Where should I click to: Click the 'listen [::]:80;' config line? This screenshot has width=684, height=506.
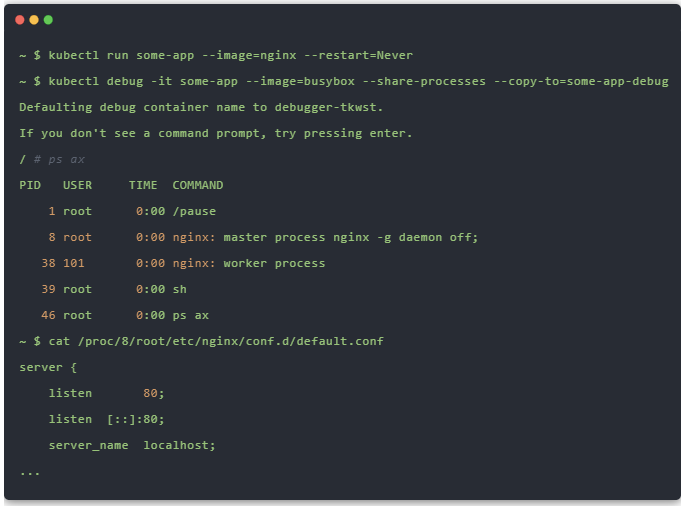point(106,419)
